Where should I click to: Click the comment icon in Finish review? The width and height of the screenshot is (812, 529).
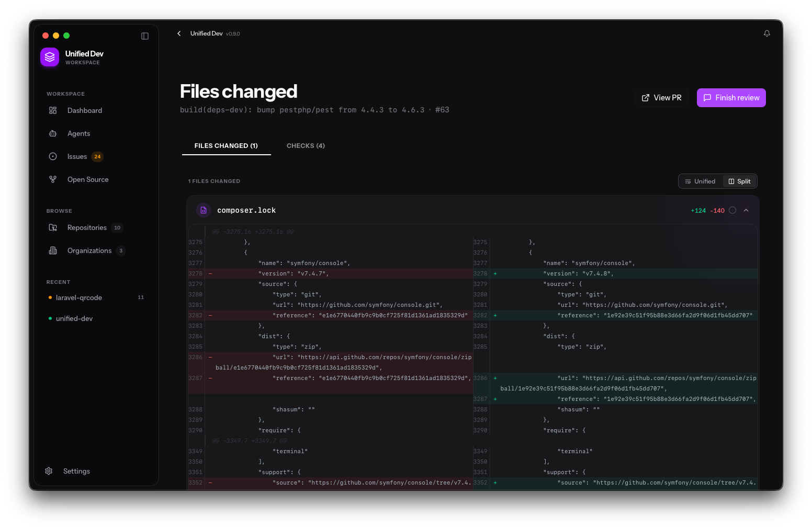pos(707,98)
